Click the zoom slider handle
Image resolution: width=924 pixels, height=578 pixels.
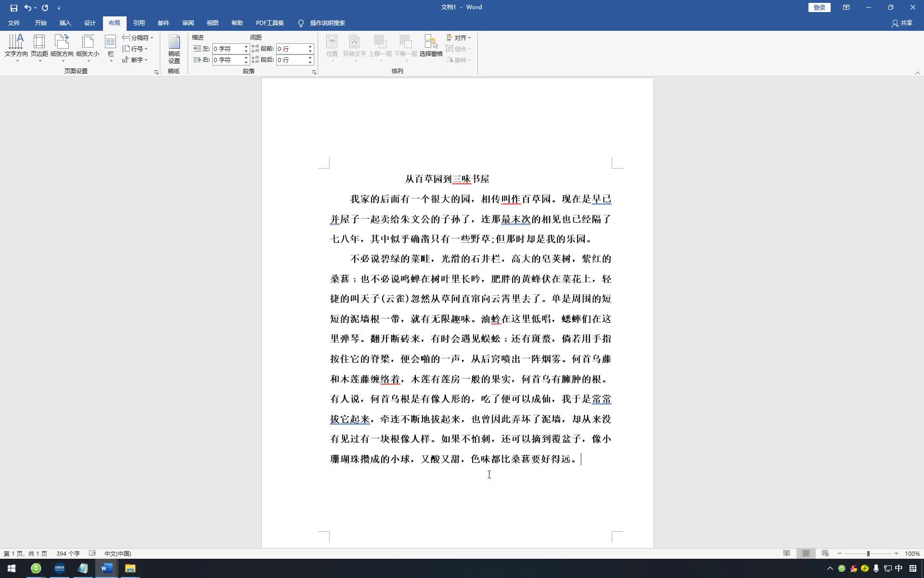click(x=868, y=553)
